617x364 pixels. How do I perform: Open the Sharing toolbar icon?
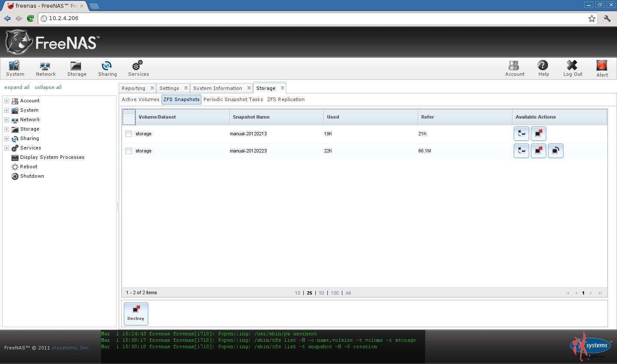(107, 68)
